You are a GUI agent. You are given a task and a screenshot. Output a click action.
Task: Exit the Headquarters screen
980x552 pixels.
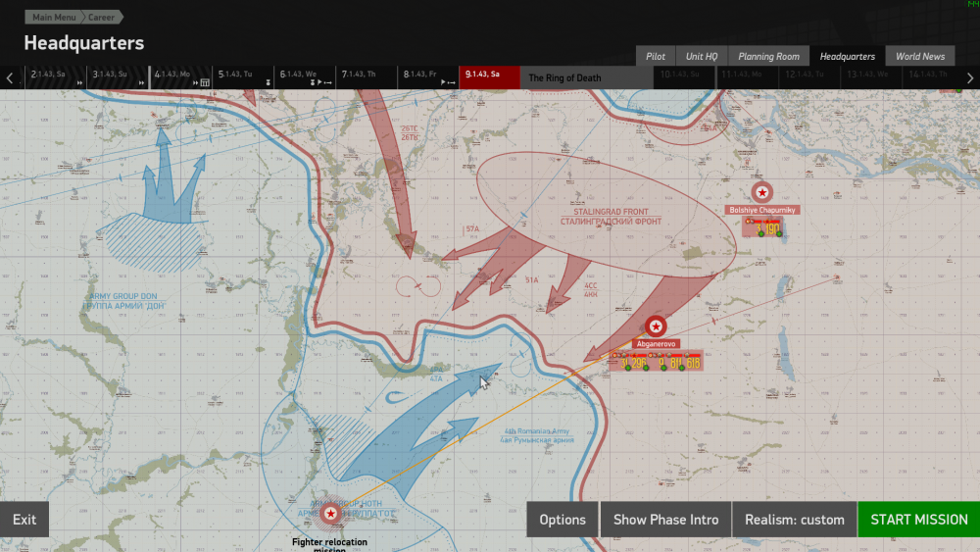(24, 520)
